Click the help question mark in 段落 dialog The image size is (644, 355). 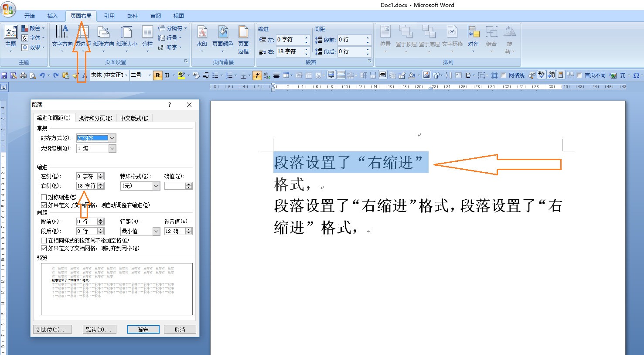pos(170,105)
